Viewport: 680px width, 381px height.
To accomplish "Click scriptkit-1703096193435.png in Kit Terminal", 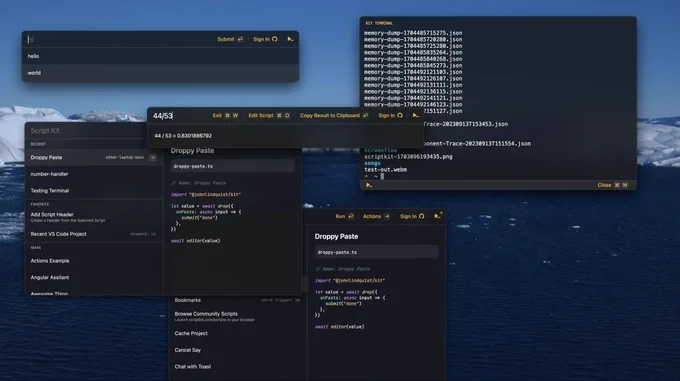I will pyautogui.click(x=408, y=156).
